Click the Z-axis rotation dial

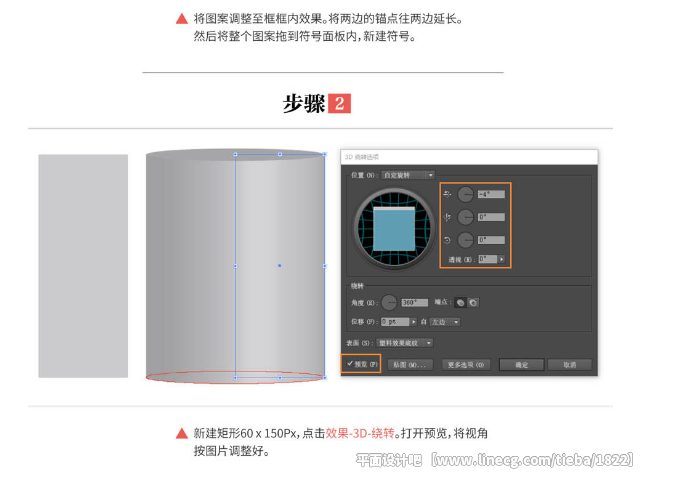tap(465, 240)
